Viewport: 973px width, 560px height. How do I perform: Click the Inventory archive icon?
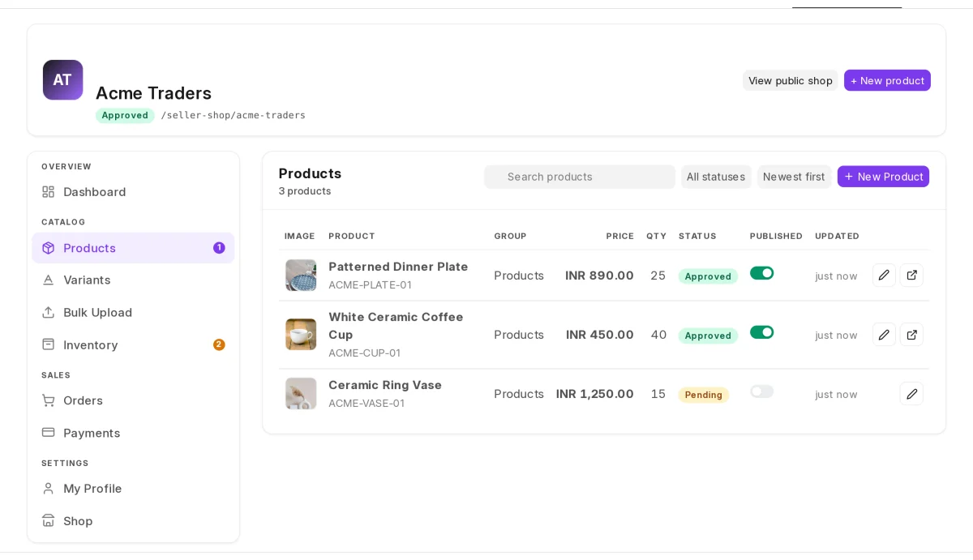(49, 344)
